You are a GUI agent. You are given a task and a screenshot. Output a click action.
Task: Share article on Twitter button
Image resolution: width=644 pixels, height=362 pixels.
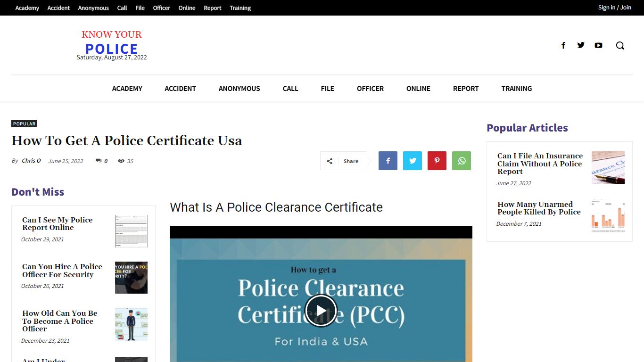413,161
